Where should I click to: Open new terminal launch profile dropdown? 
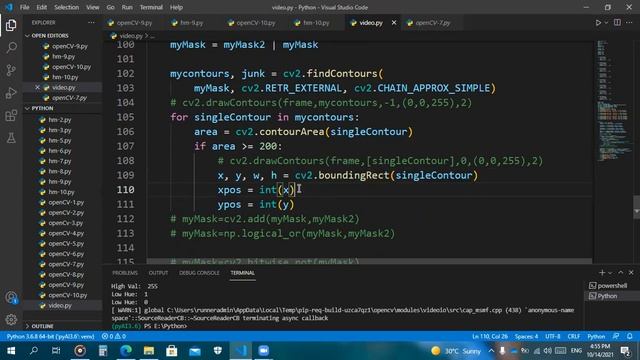pos(610,273)
